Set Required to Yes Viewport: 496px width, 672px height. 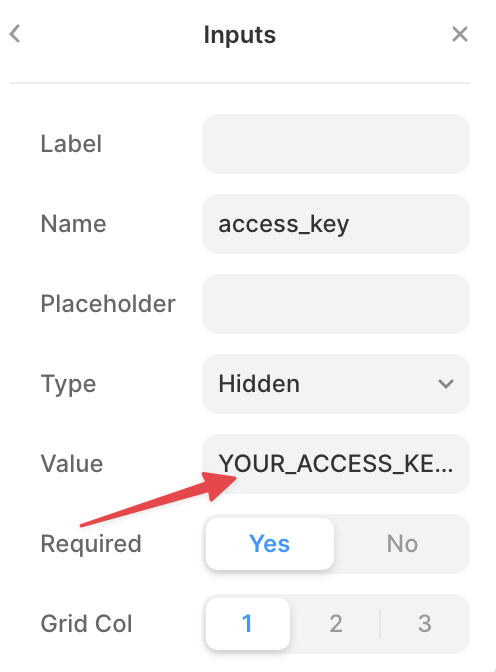270,544
